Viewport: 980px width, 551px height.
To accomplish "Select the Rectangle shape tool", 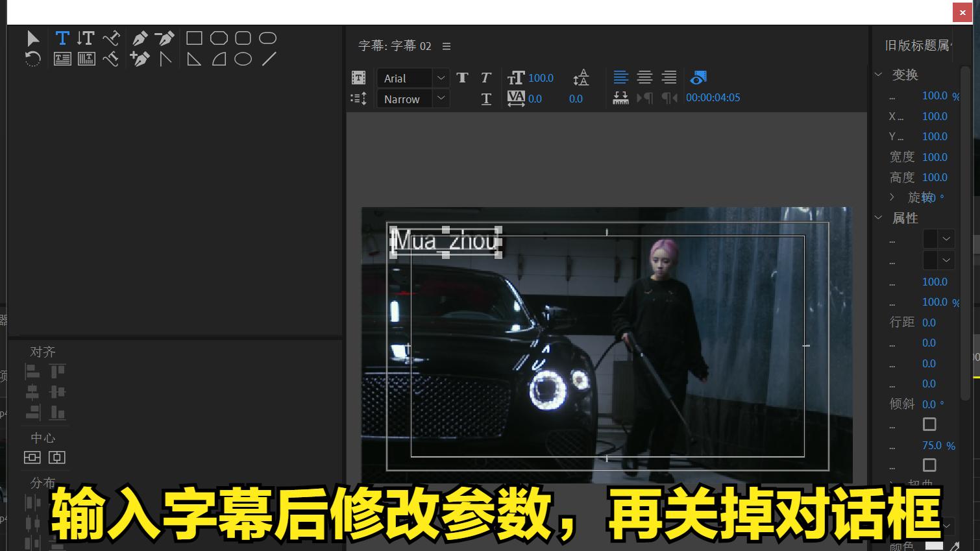I will click(193, 38).
